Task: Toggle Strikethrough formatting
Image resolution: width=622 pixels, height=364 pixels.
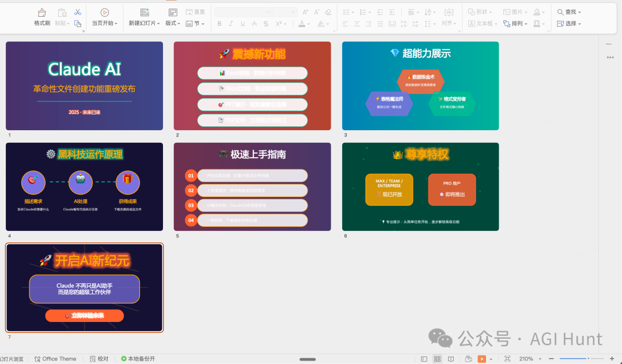Action: click(255, 24)
